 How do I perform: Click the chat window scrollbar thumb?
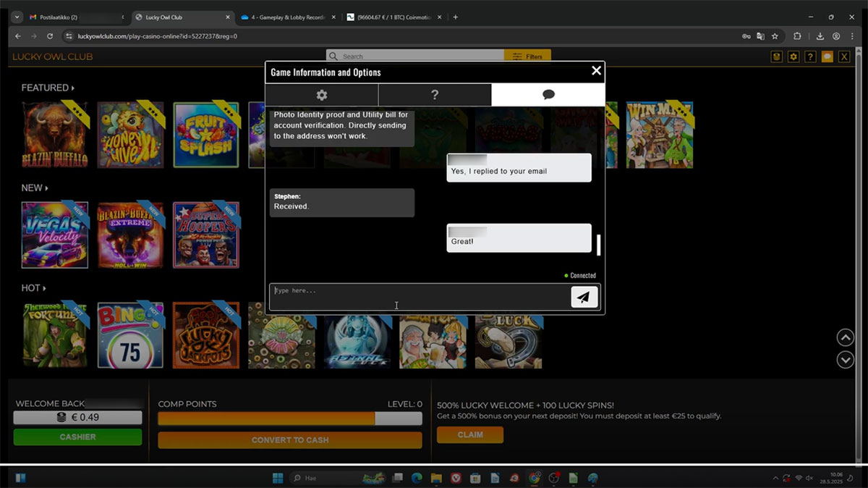click(599, 245)
